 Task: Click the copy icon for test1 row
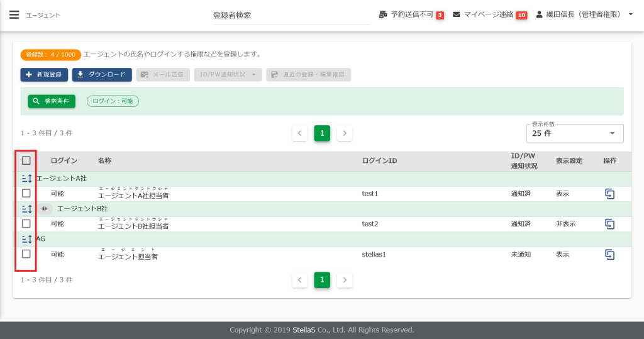[x=609, y=194]
